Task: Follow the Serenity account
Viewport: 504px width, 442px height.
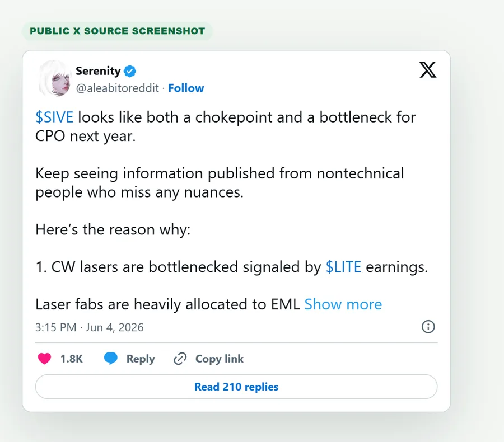Action: [x=186, y=88]
